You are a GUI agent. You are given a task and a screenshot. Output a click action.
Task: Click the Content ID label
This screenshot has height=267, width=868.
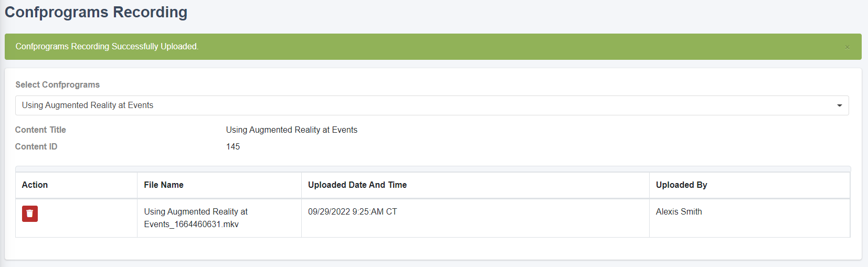36,147
